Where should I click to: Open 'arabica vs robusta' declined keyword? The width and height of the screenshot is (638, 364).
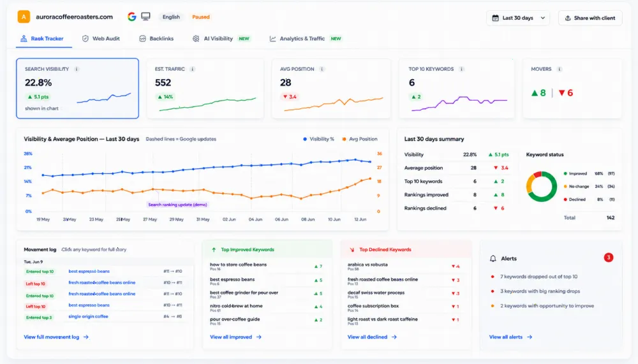(x=367, y=265)
